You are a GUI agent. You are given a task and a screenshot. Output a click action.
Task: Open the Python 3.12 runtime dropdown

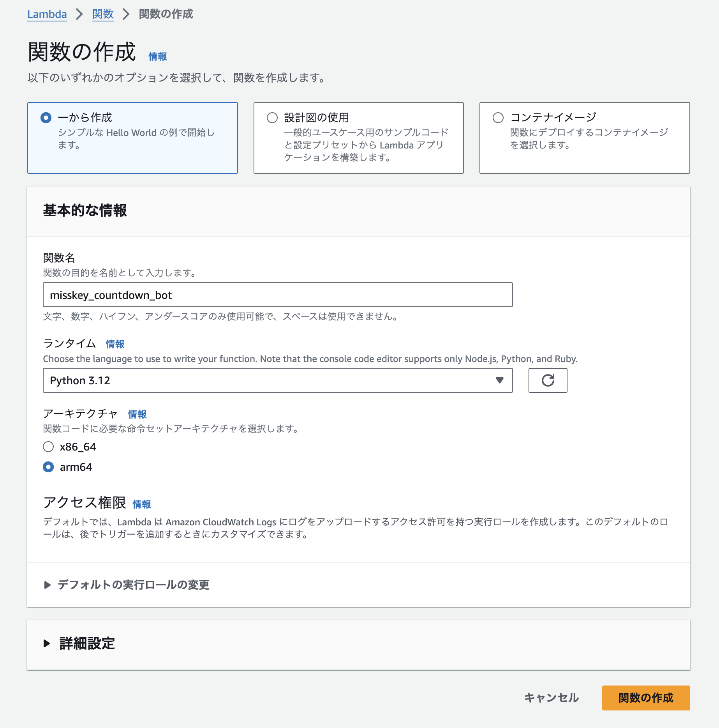[x=278, y=380]
